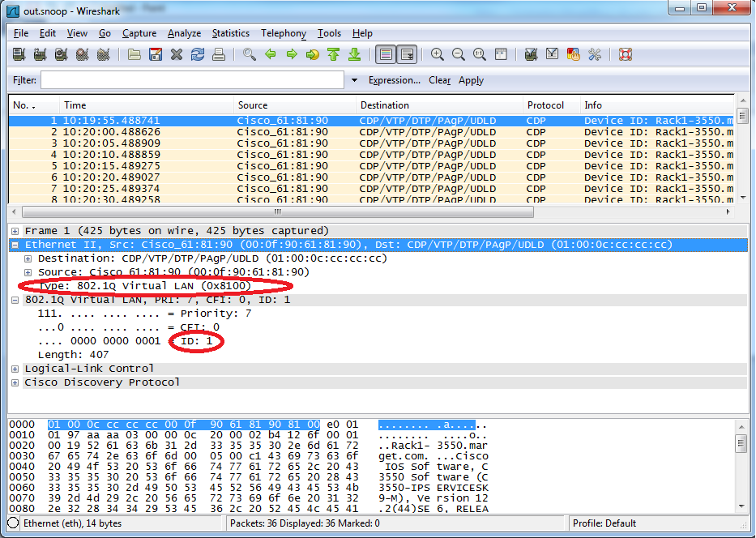Select the "Priority: 7" field row
Image resolution: width=756 pixels, height=538 pixels.
tap(145, 314)
